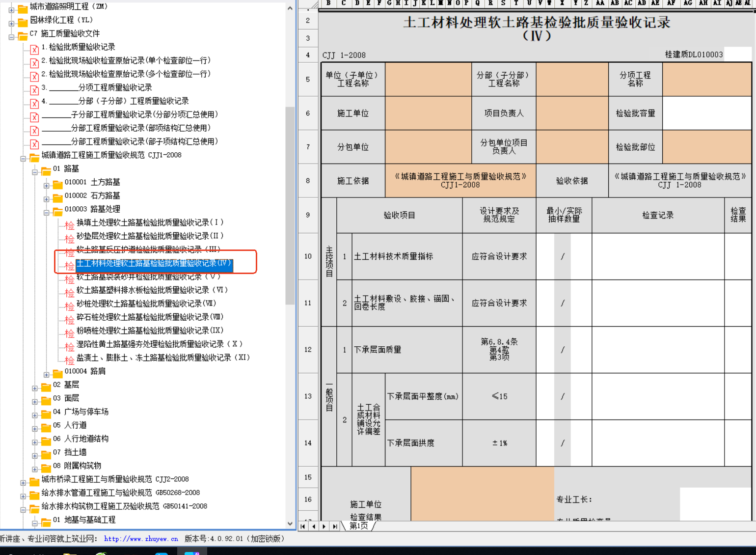
Task: Expand the 010004 路肩 folder
Action: (x=47, y=375)
